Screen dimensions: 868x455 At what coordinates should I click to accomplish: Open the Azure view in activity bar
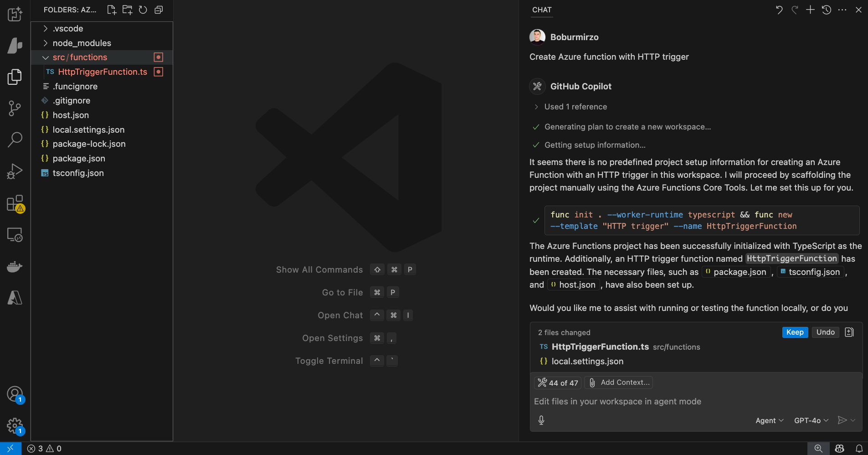click(15, 297)
